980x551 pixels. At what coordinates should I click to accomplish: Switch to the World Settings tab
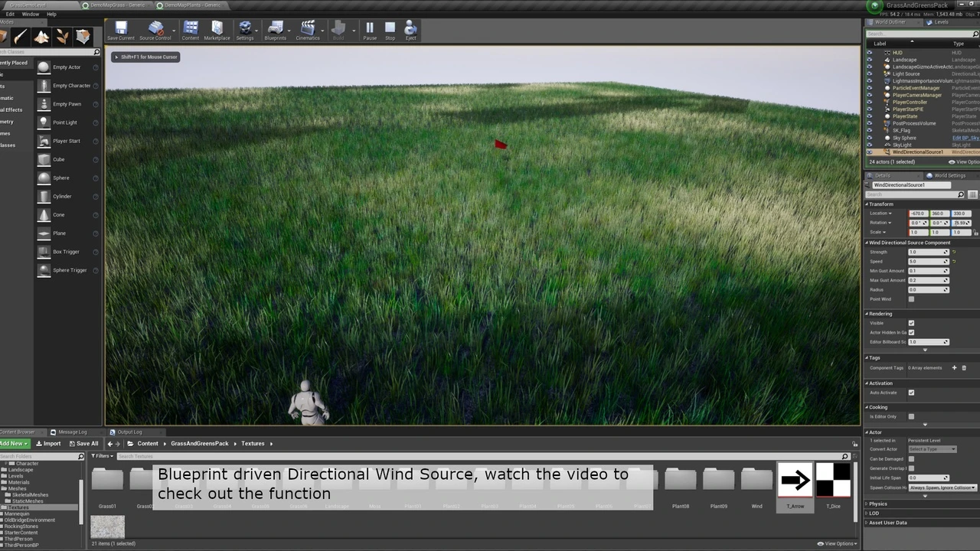pyautogui.click(x=949, y=175)
